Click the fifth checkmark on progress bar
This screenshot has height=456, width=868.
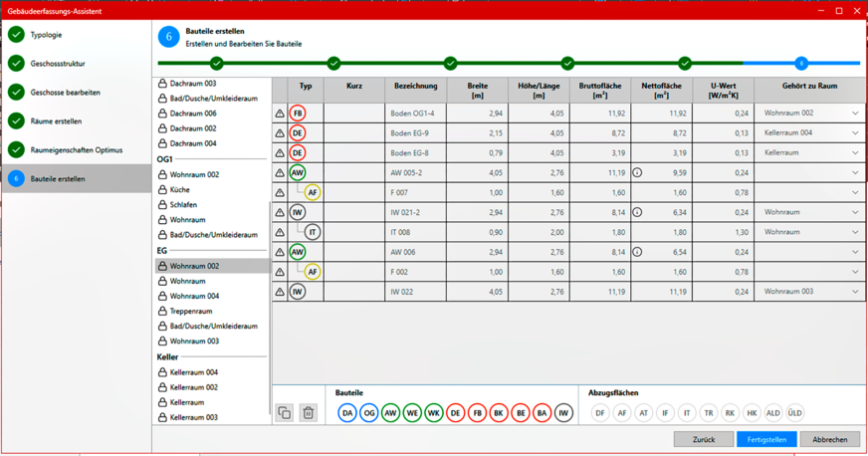[685, 63]
